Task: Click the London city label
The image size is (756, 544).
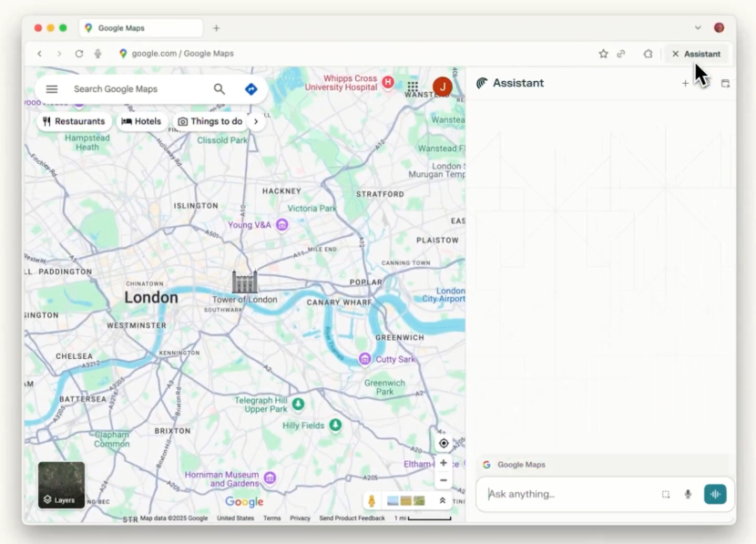Action: (151, 298)
